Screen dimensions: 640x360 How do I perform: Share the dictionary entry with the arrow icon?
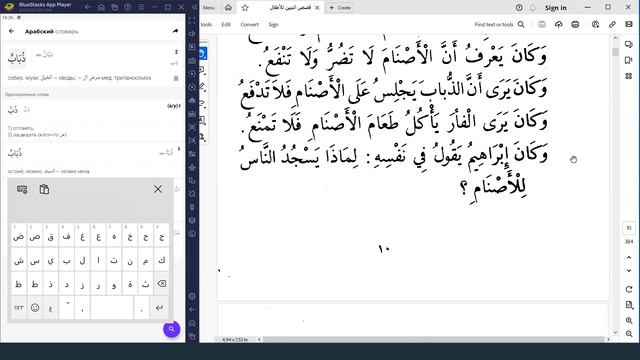tap(175, 31)
